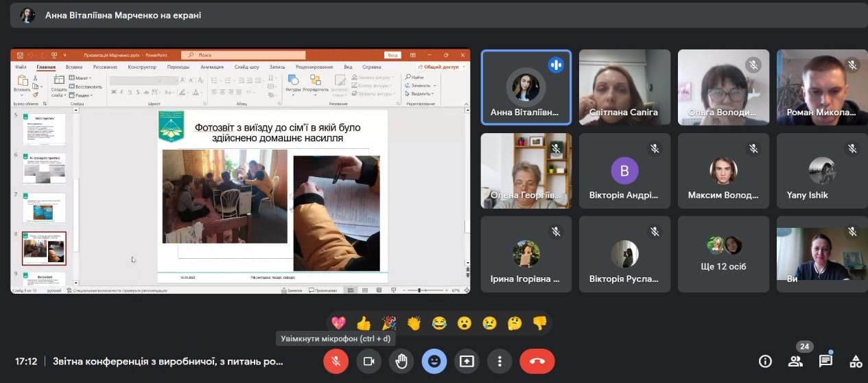The height and width of the screenshot is (383, 868).
Task: Show the people list with 24 badge
Action: [795, 361]
